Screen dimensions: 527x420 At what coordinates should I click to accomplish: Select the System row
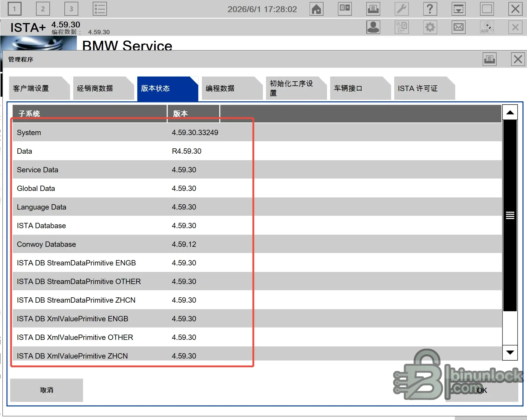(257, 132)
